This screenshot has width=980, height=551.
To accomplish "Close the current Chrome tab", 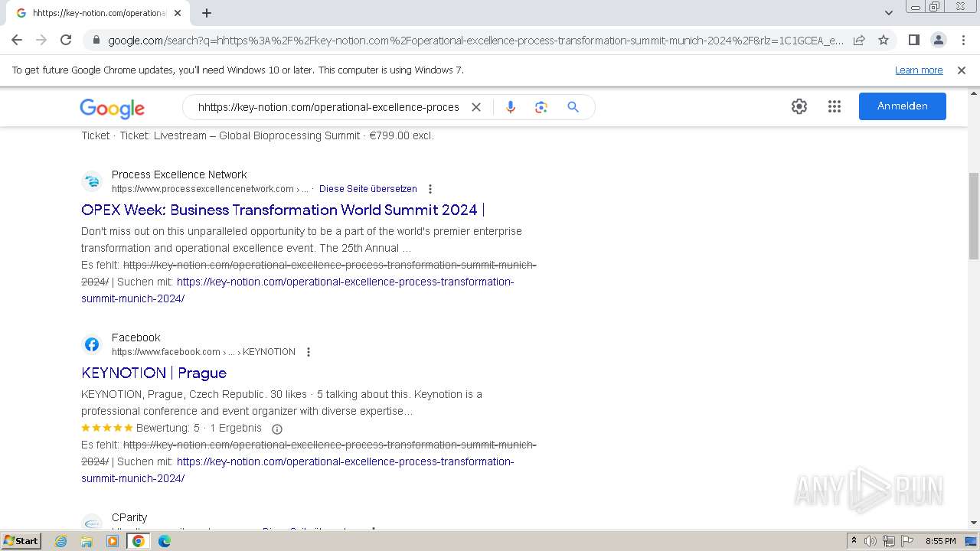I will 178,13.
